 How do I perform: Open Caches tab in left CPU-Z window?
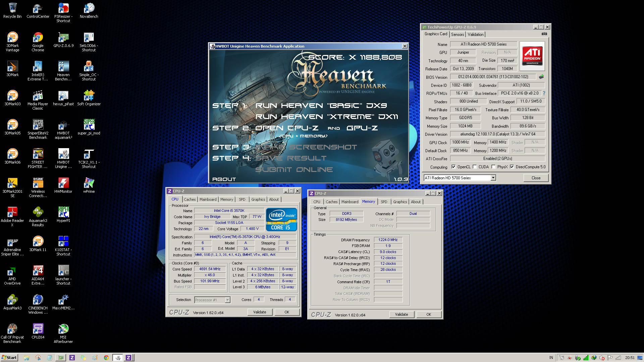coord(190,199)
